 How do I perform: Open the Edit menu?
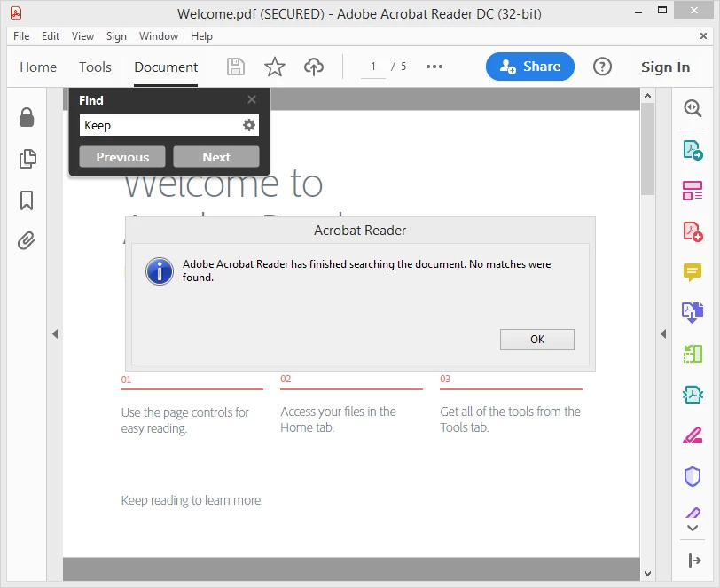click(x=50, y=36)
